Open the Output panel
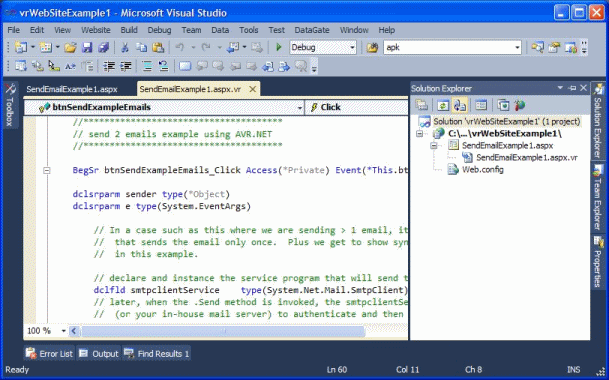This screenshot has height=380, width=609. click(99, 354)
